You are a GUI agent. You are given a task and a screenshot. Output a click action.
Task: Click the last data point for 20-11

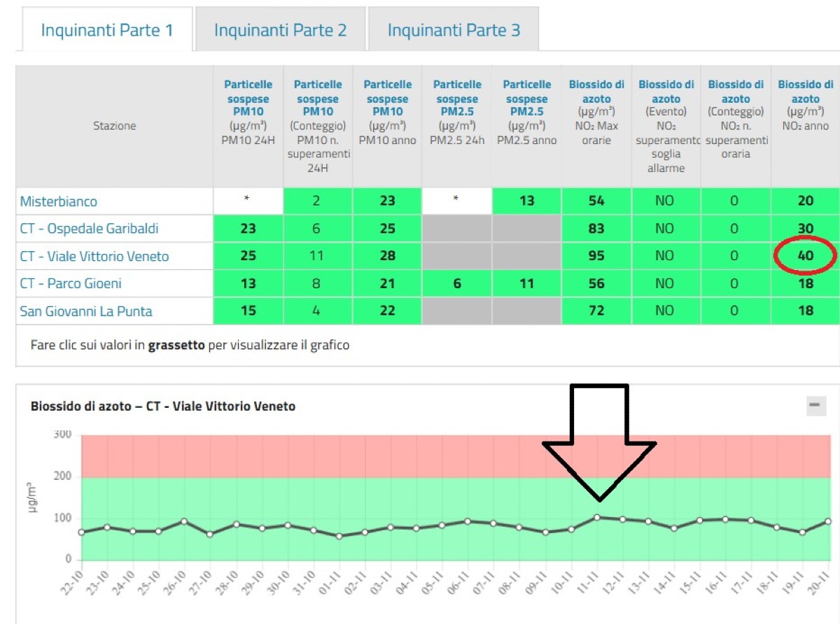coord(828,521)
